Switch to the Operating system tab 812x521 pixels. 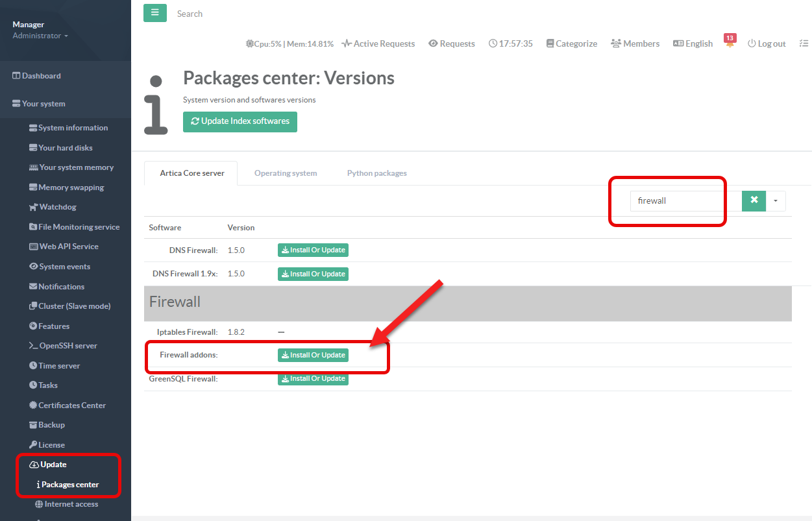click(286, 173)
